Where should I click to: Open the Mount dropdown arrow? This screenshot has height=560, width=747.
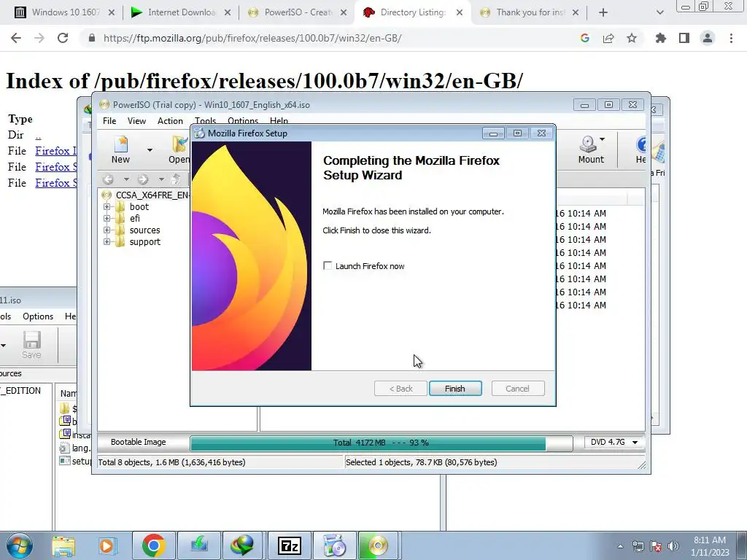tap(602, 139)
